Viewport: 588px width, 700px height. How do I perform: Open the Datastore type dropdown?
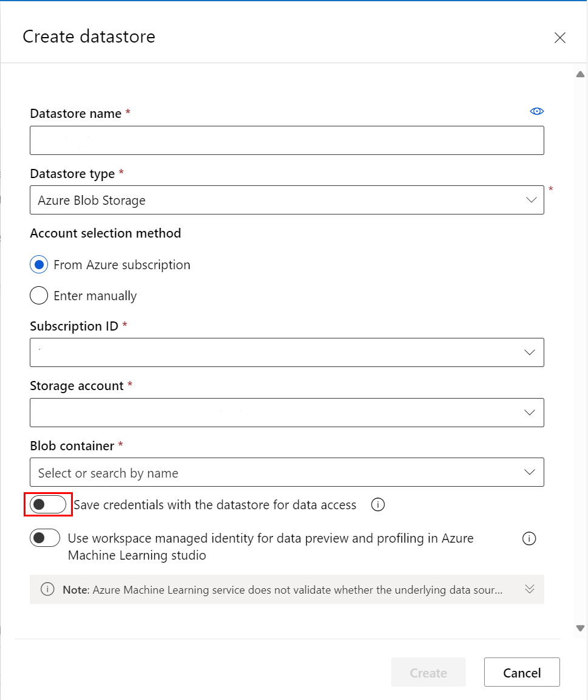coord(287,200)
